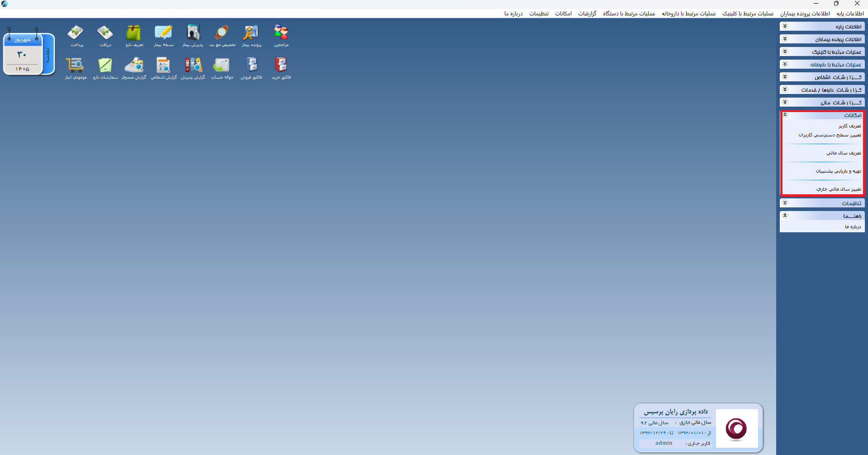Click درباره ما under the راهنما panel
Screen dimensions: 868x455
click(x=853, y=227)
